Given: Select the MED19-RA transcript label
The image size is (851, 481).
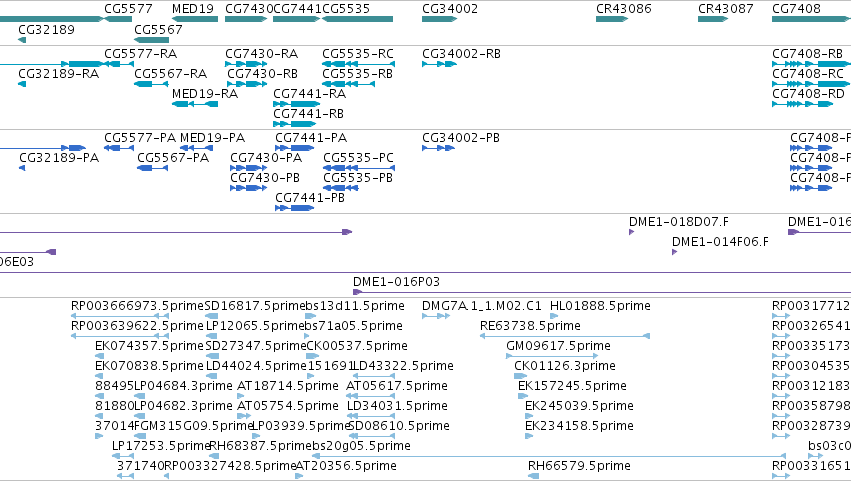Looking at the screenshot, I should click(205, 94).
